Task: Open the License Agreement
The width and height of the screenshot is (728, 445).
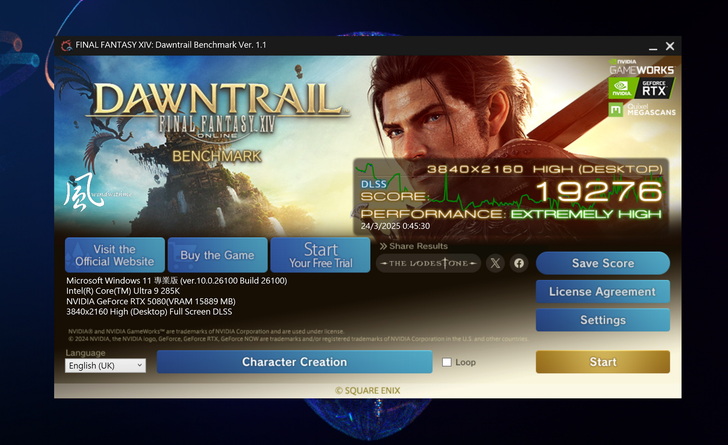Action: tap(603, 292)
